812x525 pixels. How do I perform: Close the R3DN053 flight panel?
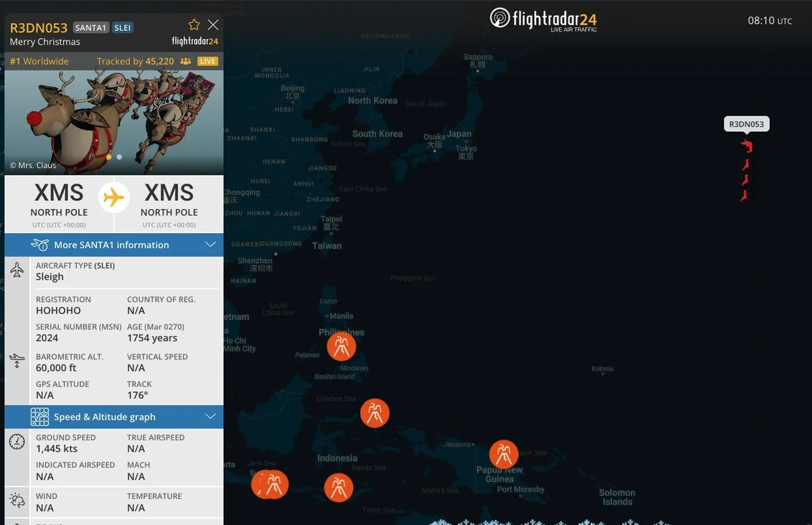pos(213,25)
